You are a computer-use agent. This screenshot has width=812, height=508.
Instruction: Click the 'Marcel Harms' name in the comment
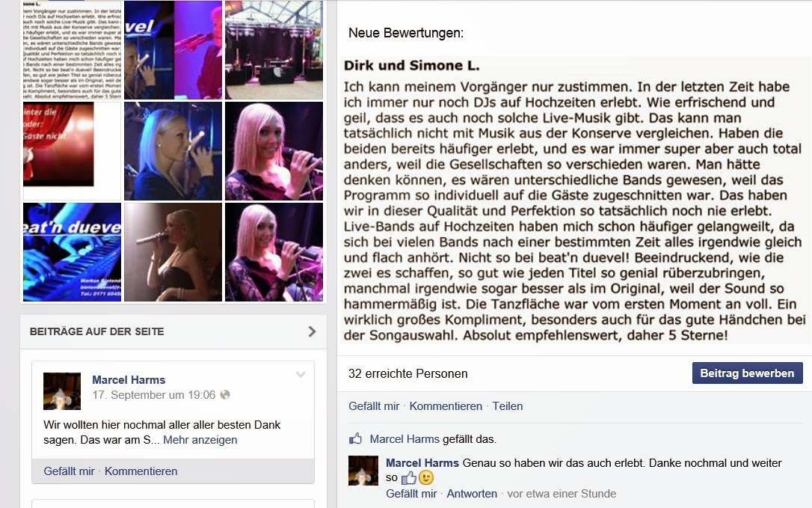pos(422,463)
